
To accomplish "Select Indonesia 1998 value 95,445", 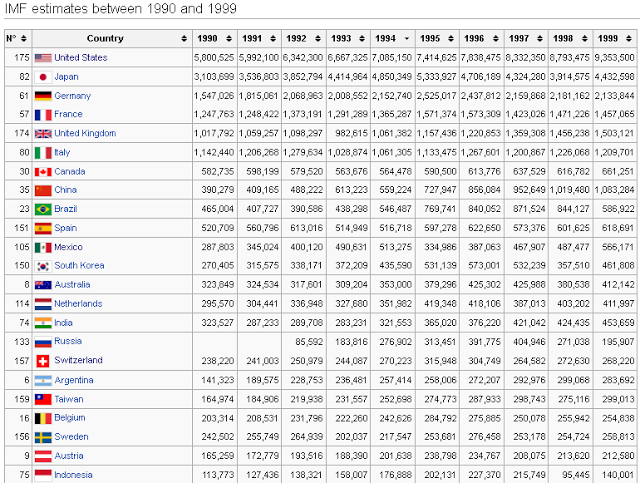I will (576, 475).
